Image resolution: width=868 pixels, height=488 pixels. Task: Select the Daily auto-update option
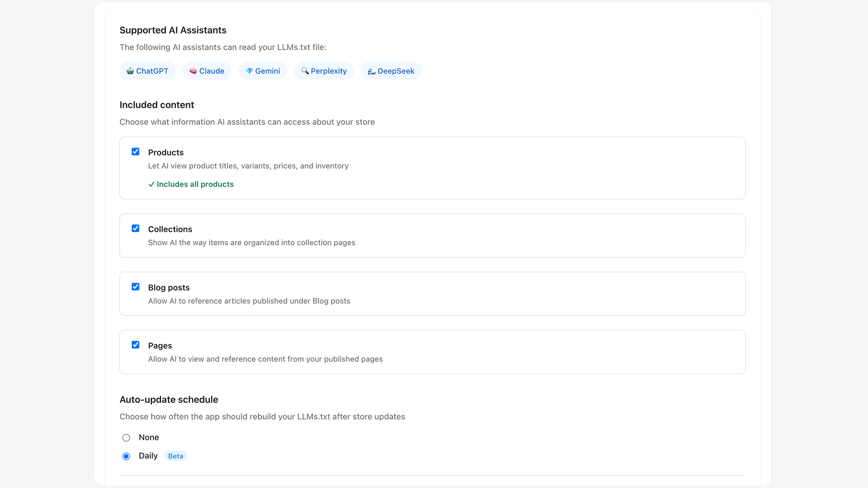(126, 456)
